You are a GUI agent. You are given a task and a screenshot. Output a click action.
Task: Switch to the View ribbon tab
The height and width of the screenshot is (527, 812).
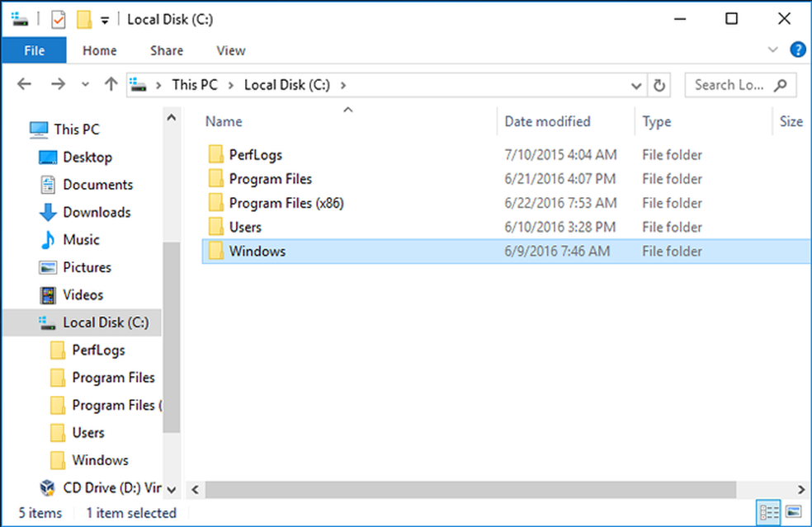[x=230, y=50]
